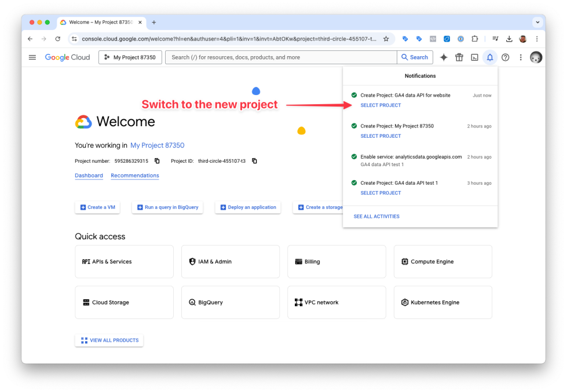The width and height of the screenshot is (567, 392).
Task: Click the second blue tag extension icon
Action: pyautogui.click(x=419, y=39)
